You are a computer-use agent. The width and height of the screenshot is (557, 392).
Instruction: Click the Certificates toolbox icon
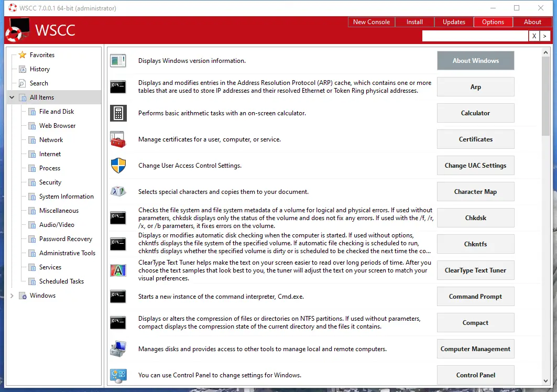[x=118, y=139]
